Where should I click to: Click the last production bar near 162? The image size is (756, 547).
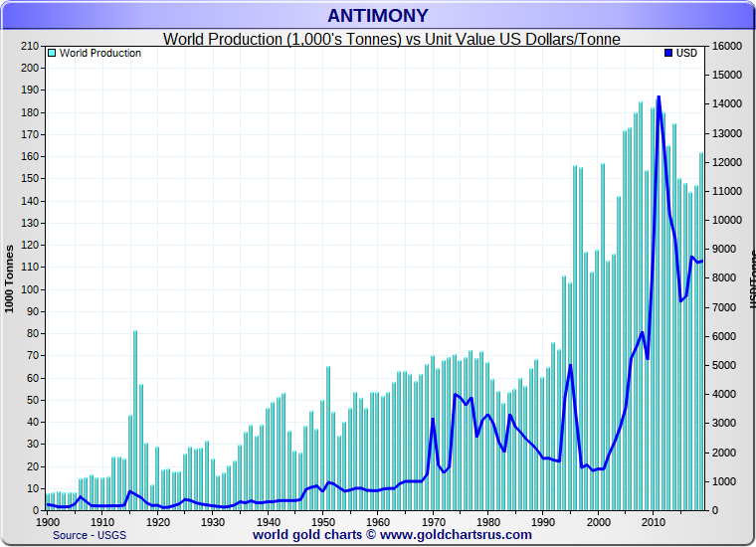point(702,331)
